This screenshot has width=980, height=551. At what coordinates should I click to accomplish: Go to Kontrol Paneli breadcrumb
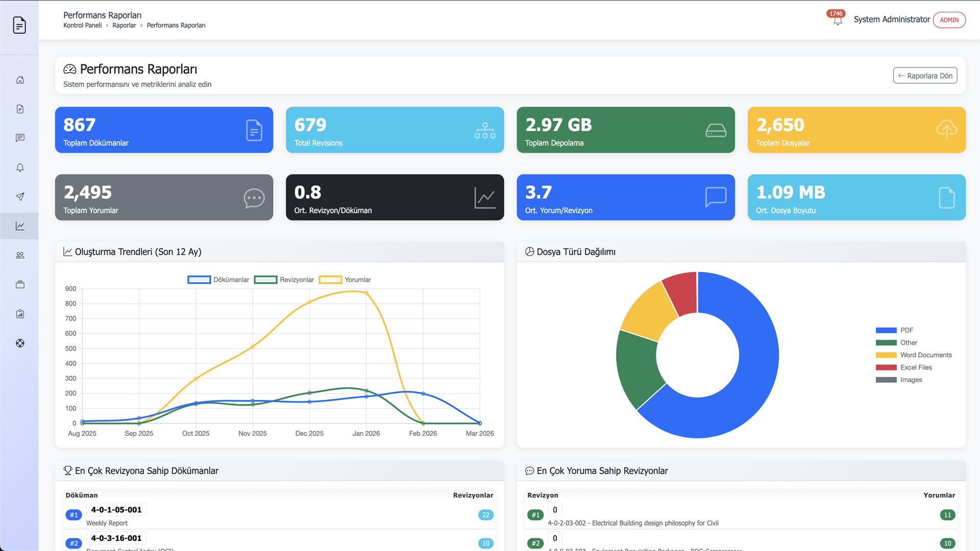click(82, 26)
